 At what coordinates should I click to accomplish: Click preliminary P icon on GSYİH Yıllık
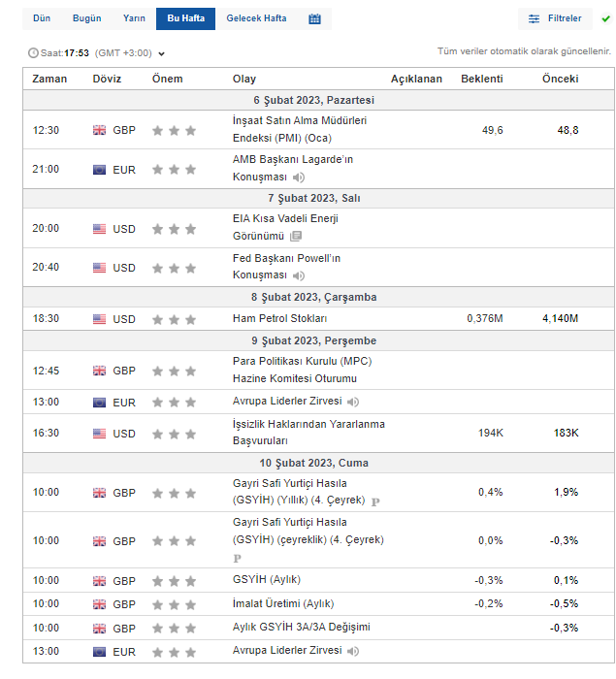click(x=375, y=501)
